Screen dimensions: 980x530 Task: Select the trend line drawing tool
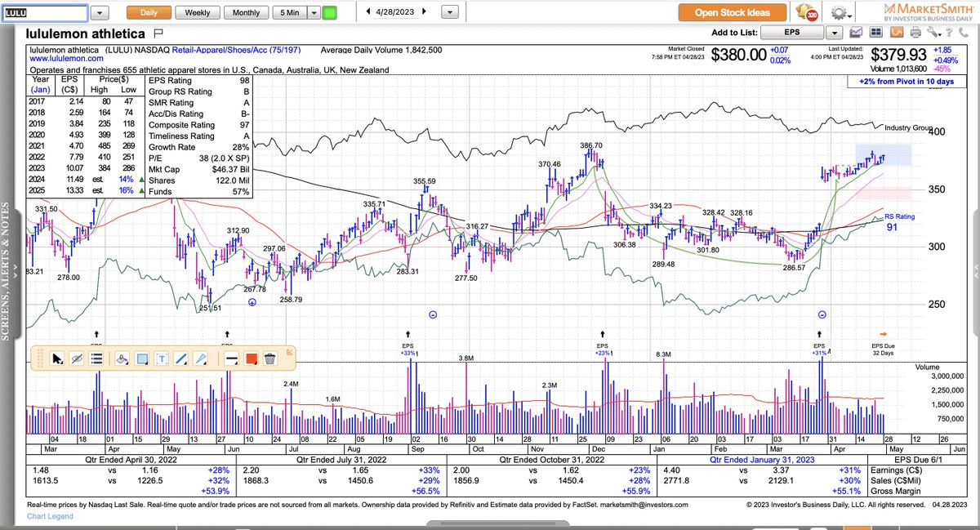[x=181, y=359]
